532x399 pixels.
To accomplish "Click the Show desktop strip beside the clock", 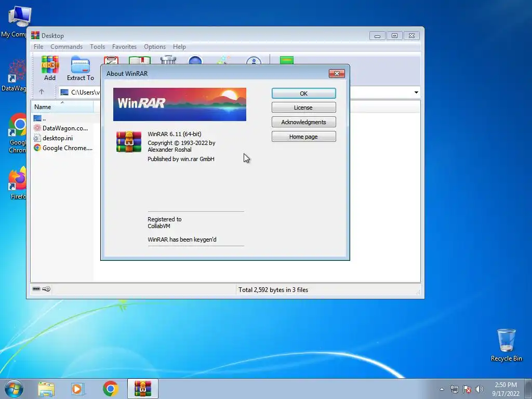I will click(x=528, y=389).
